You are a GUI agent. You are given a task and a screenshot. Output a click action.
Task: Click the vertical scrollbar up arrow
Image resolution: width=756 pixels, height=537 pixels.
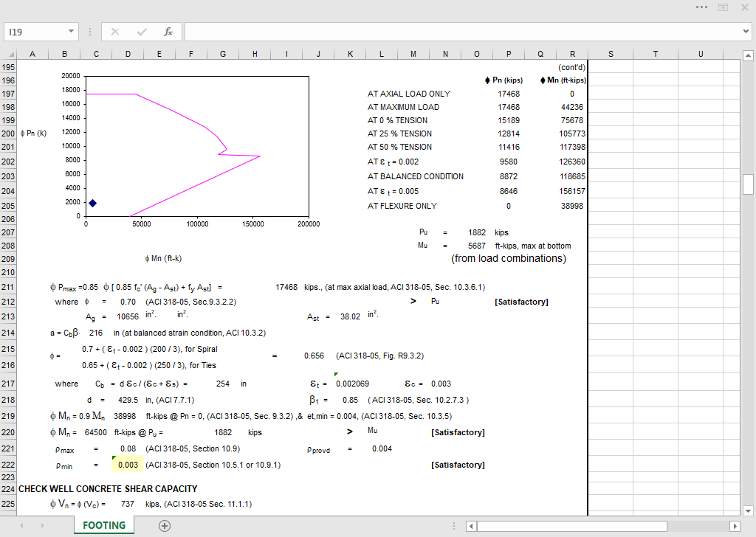click(748, 56)
